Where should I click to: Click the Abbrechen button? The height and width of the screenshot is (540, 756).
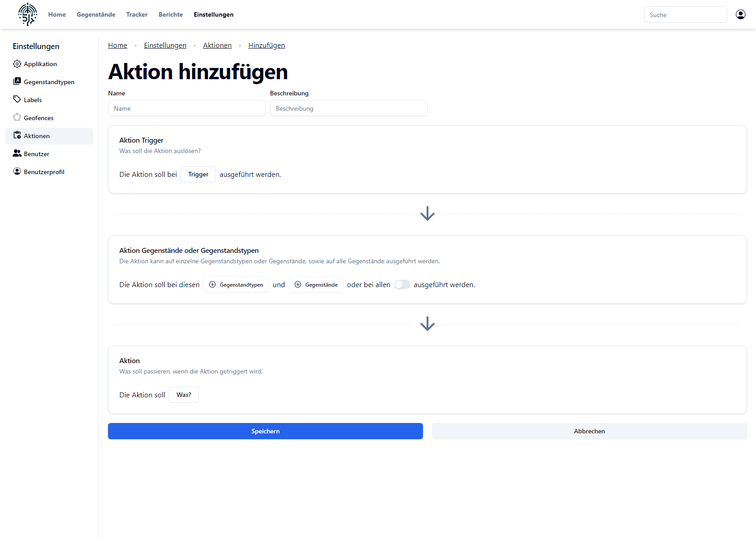pyautogui.click(x=589, y=431)
